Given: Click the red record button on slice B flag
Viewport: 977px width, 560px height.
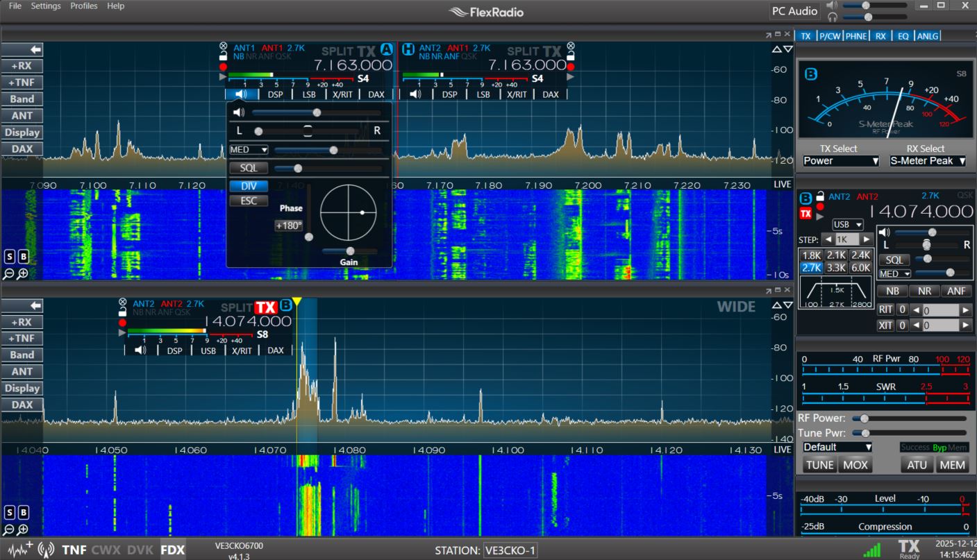Looking at the screenshot, I should 123,323.
